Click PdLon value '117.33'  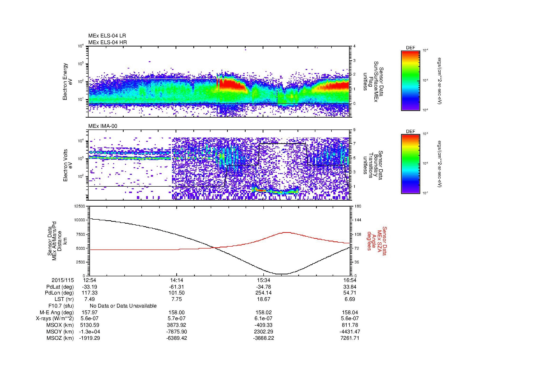tap(89, 293)
